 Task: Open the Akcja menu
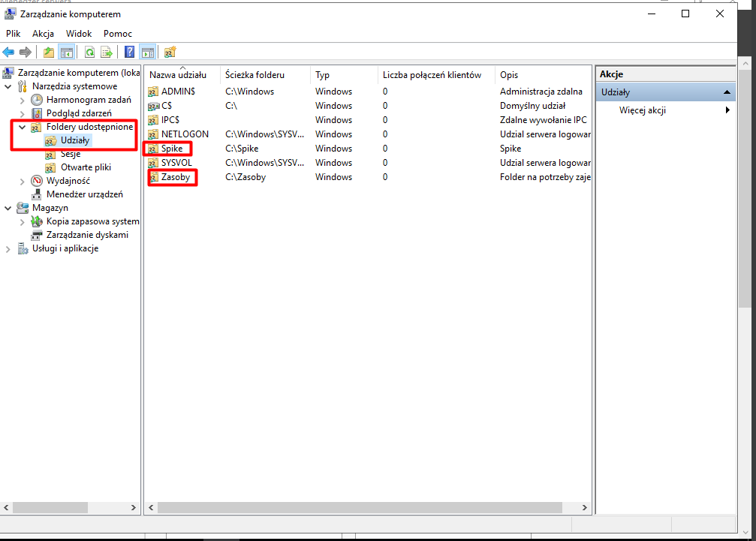coord(42,34)
